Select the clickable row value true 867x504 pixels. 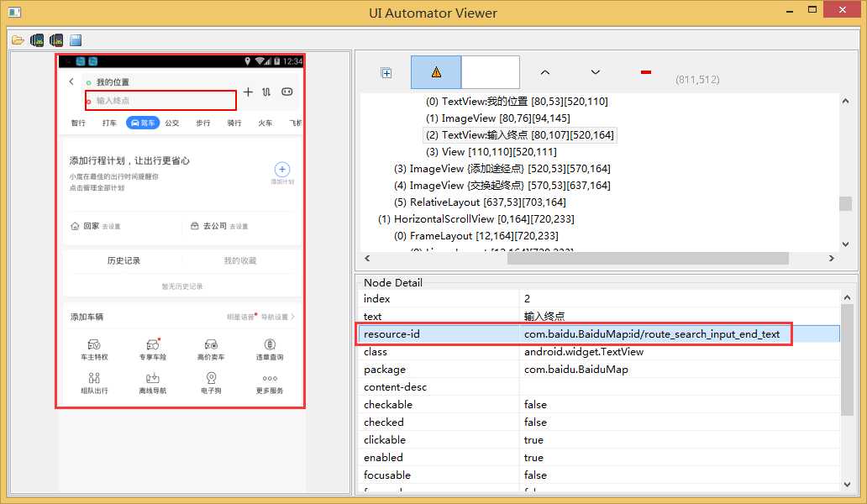coord(533,440)
